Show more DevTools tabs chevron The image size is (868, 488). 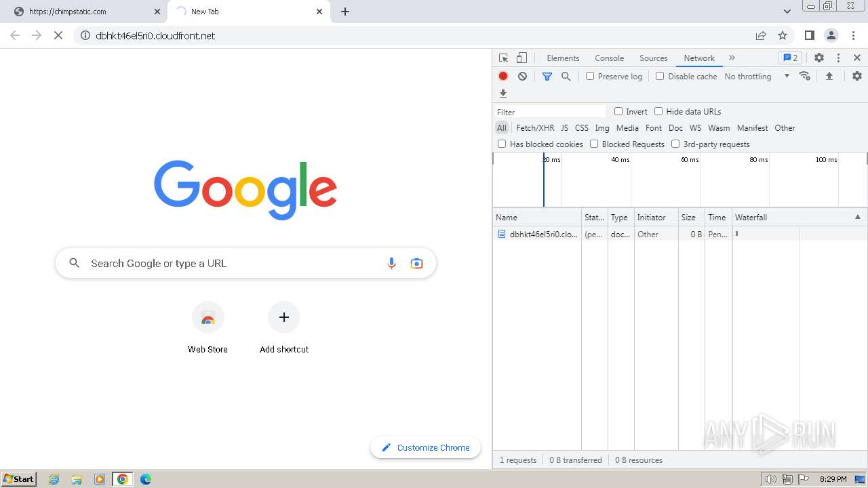732,58
